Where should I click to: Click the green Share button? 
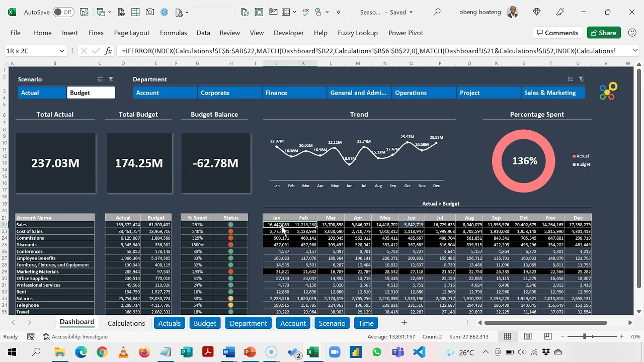(x=603, y=33)
